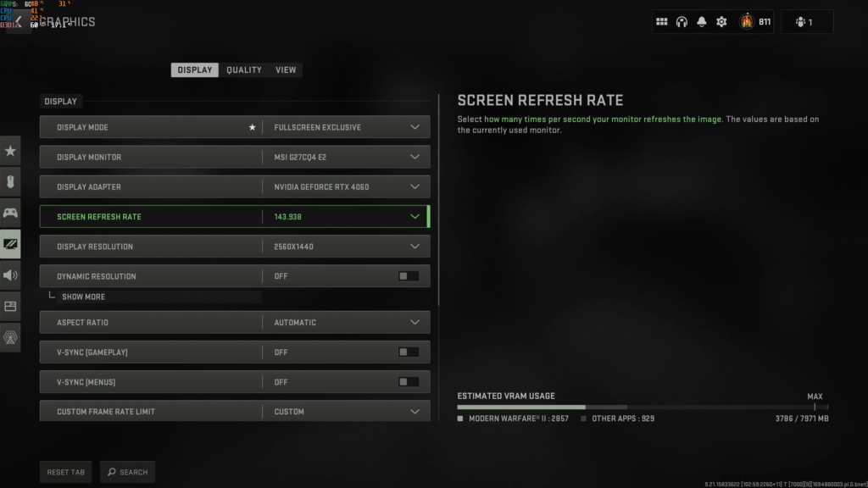Open the settings gear icon
Screen dimensions: 868x488
tap(721, 21)
